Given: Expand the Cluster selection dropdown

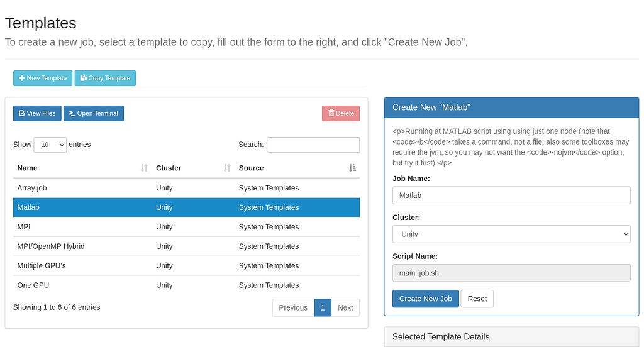Looking at the screenshot, I should pyautogui.click(x=511, y=234).
